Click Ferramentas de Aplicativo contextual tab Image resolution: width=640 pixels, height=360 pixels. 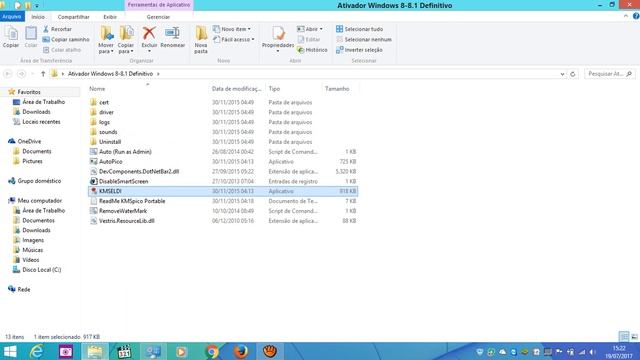159,5
